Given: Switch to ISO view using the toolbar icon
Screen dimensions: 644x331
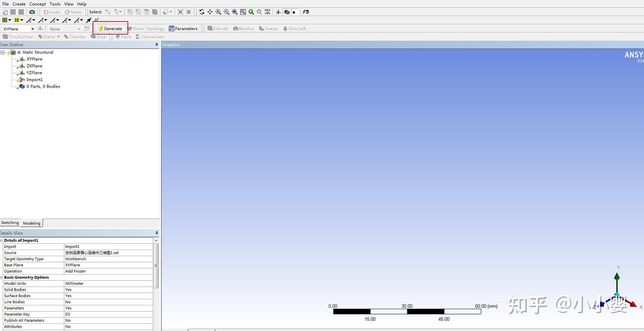Looking at the screenshot, I should click(x=267, y=12).
